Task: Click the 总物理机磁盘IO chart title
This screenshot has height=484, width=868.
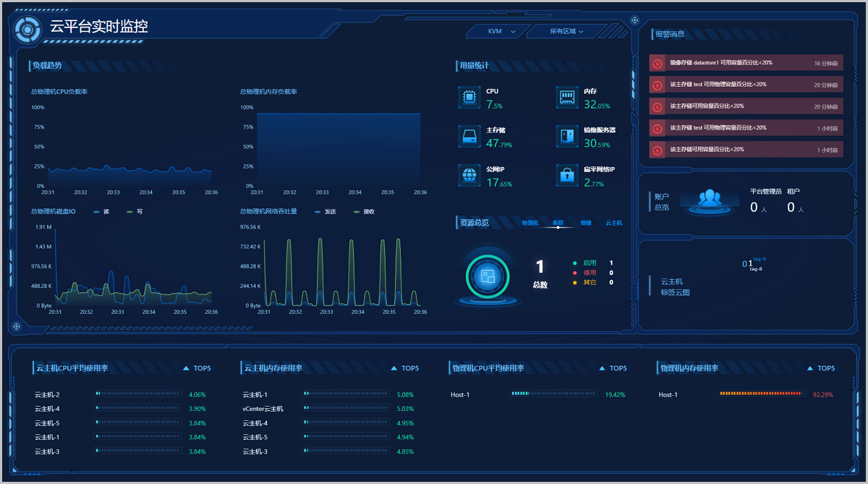Action: pyautogui.click(x=54, y=211)
